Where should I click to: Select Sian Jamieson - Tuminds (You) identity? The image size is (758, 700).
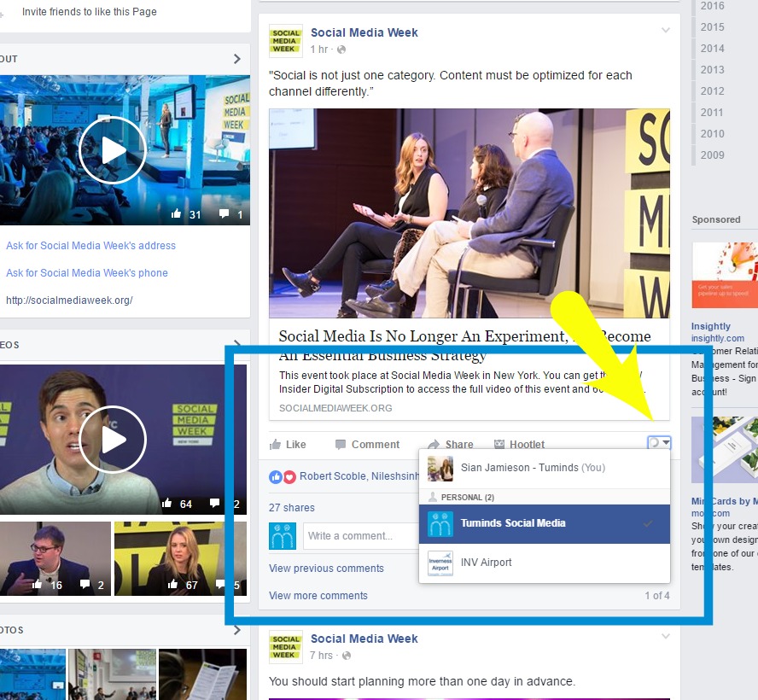pyautogui.click(x=545, y=469)
